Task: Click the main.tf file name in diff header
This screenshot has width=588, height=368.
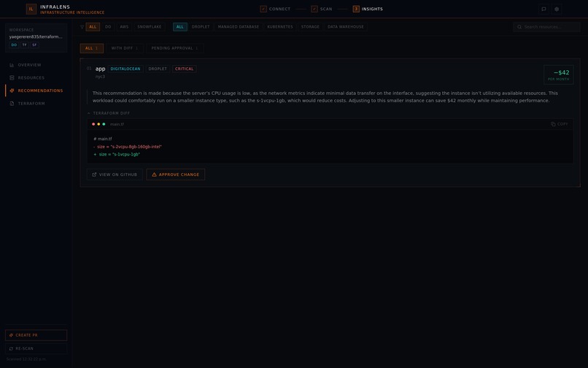Action: (117, 124)
